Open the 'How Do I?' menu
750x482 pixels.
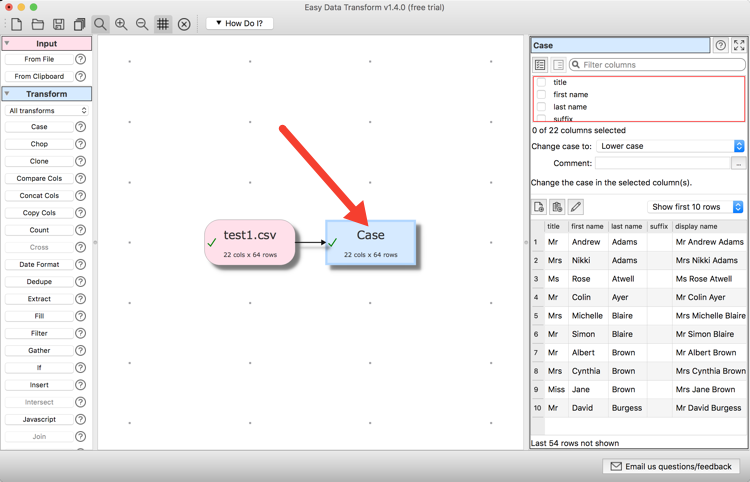(x=240, y=23)
